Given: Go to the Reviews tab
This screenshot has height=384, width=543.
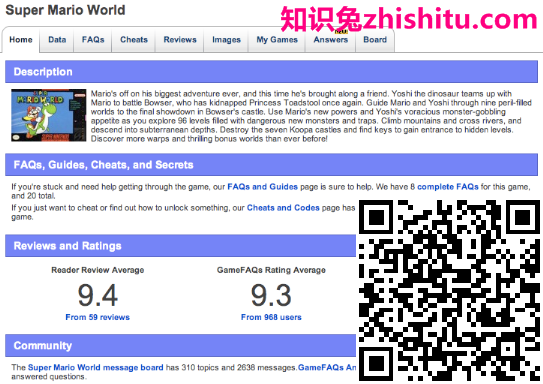Looking at the screenshot, I should pos(180,40).
